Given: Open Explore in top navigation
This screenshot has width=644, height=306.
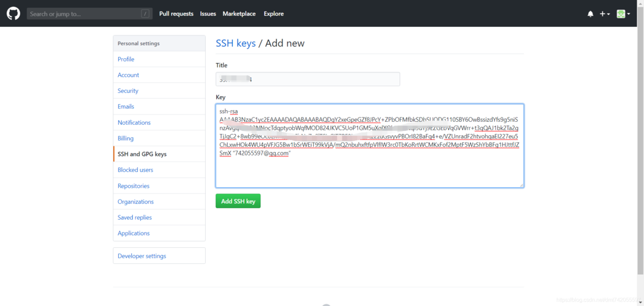Looking at the screenshot, I should coord(273,13).
